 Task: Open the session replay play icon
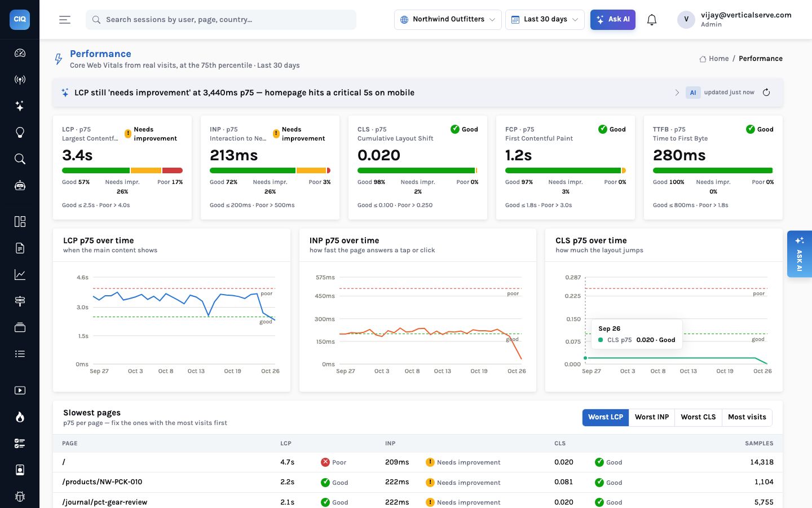tap(20, 391)
